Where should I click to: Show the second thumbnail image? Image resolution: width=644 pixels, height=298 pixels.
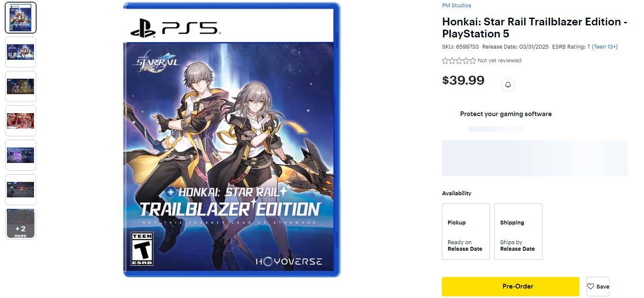point(21,52)
